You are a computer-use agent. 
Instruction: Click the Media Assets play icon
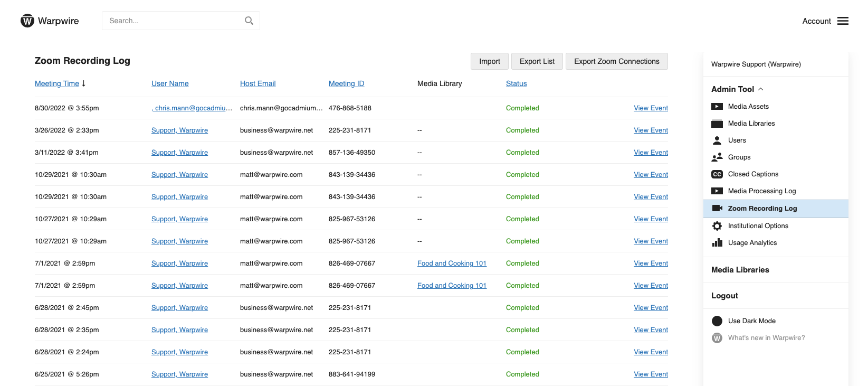click(717, 106)
